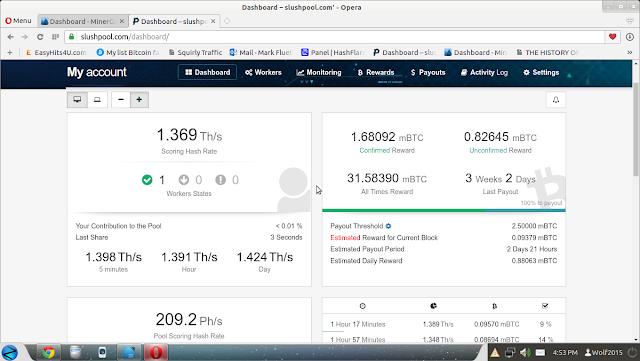Open the Opera Menu dropdown

[18, 21]
